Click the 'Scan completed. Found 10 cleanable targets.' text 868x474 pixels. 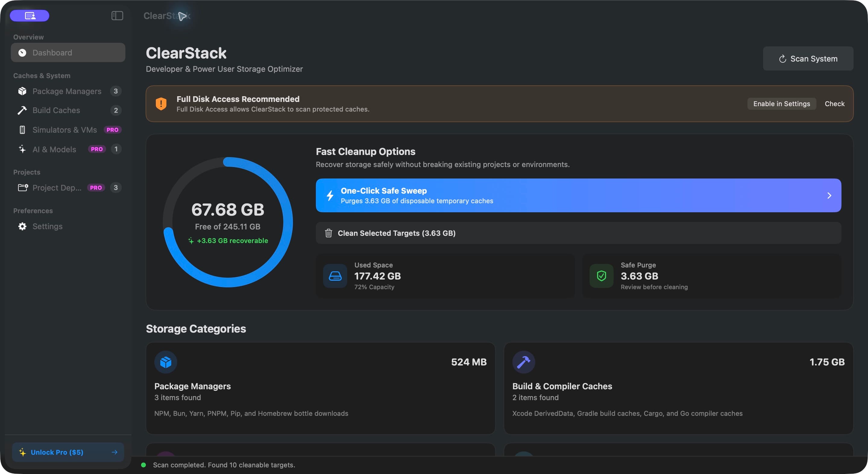click(x=224, y=465)
